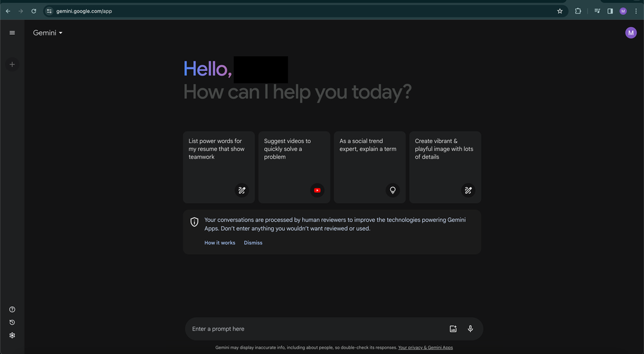Open Chrome three-dot menu
The width and height of the screenshot is (644, 354).
pyautogui.click(x=636, y=11)
